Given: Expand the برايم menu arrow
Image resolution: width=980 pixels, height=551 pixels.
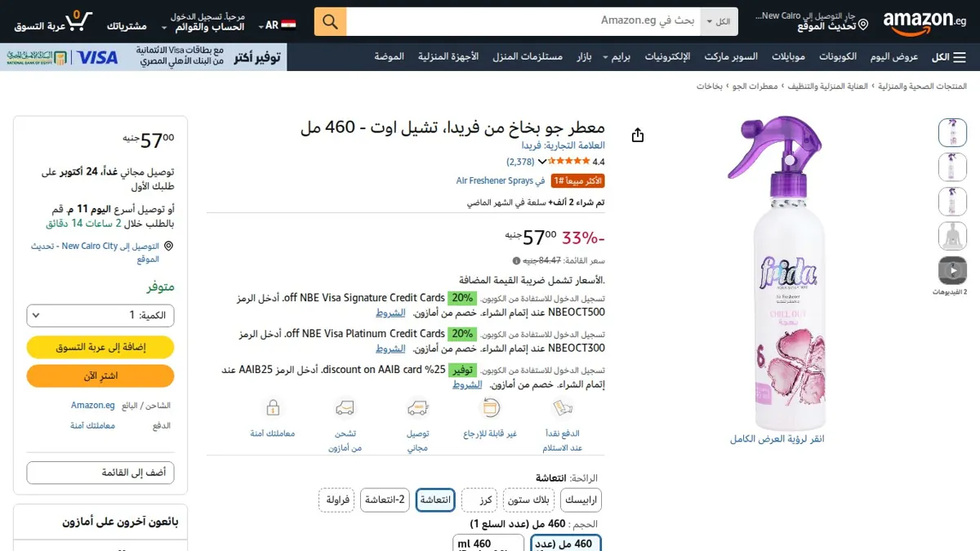Looking at the screenshot, I should (607, 57).
